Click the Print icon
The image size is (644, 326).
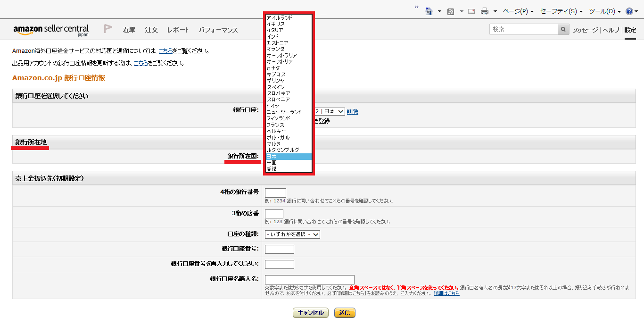pyautogui.click(x=484, y=10)
